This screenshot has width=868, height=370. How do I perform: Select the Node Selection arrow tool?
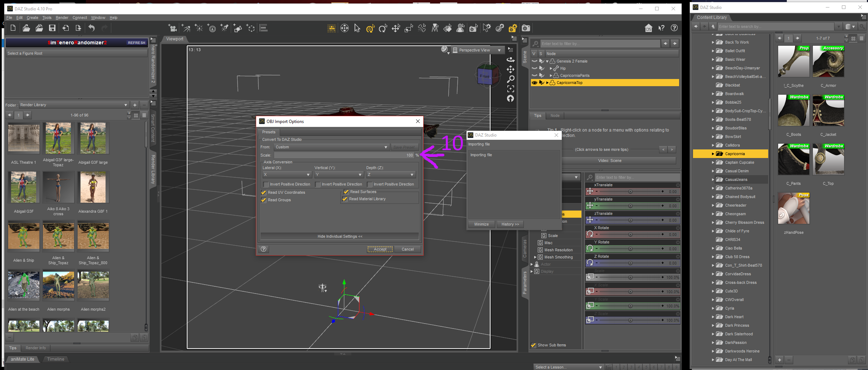[x=357, y=28]
